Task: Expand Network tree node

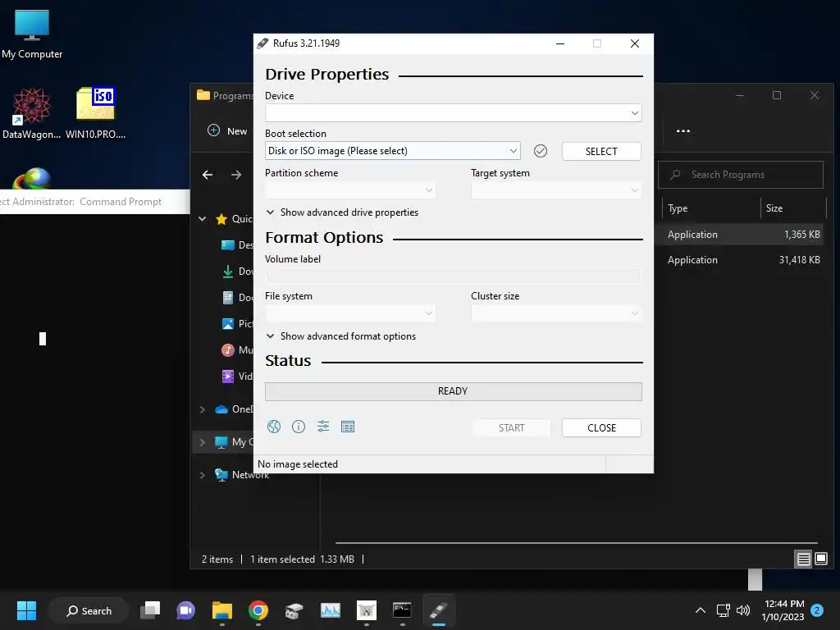Action: click(203, 475)
